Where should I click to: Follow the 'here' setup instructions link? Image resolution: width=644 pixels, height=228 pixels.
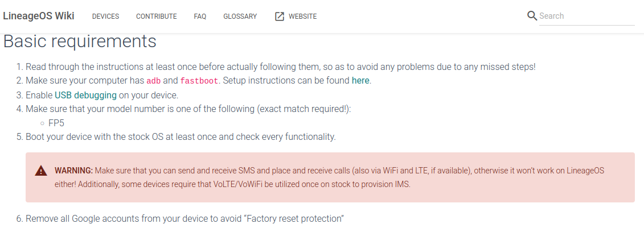[360, 81]
